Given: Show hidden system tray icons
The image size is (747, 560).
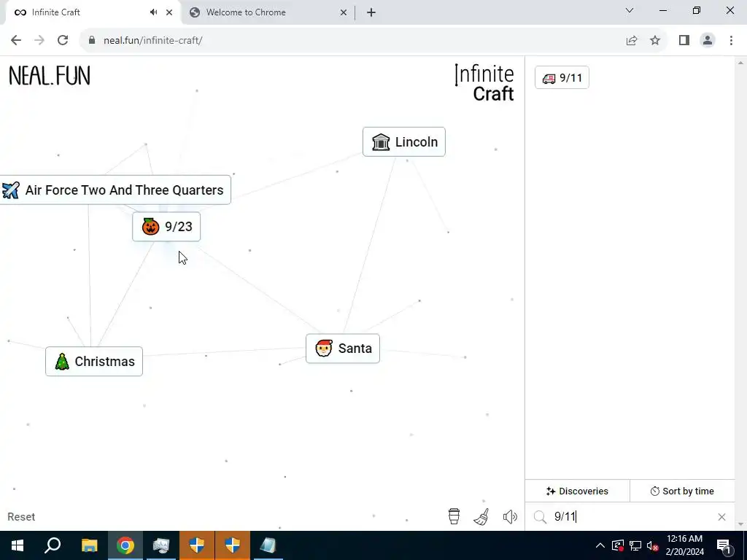Looking at the screenshot, I should pyautogui.click(x=600, y=545).
